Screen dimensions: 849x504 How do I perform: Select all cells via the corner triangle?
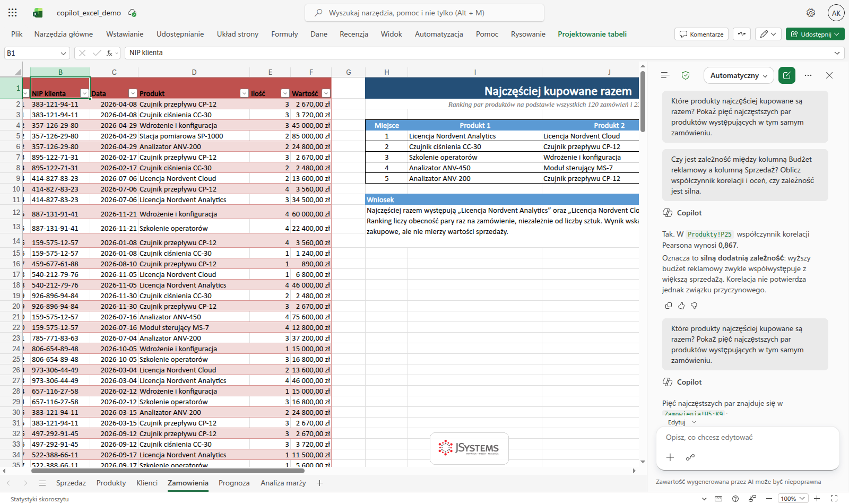coord(18,72)
